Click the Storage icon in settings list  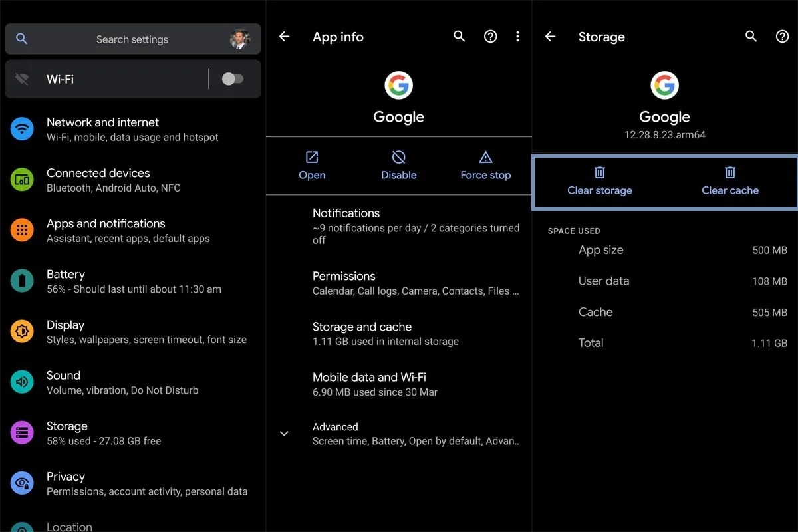(x=22, y=433)
